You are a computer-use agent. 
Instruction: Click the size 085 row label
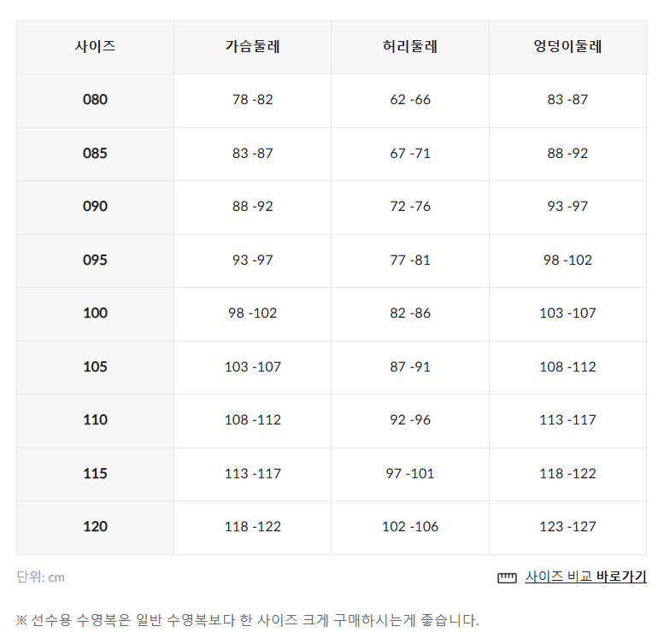pyautogui.click(x=95, y=154)
